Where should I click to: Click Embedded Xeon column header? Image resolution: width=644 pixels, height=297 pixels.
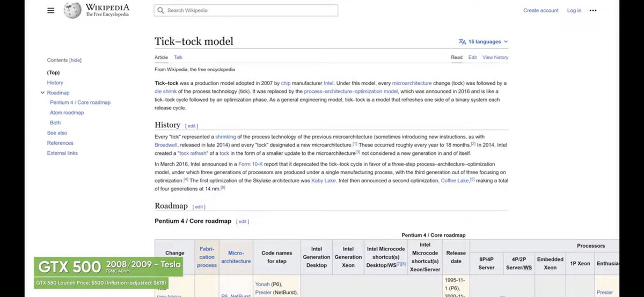pos(550,263)
